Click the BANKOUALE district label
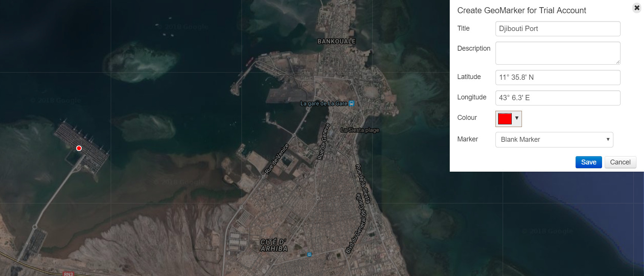This screenshot has width=644, height=276. click(x=336, y=41)
